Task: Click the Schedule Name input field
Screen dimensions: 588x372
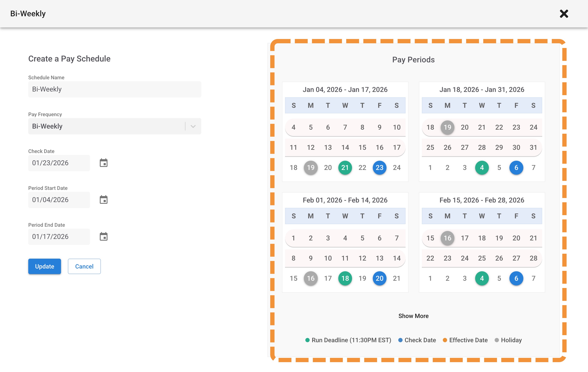Action: pyautogui.click(x=115, y=89)
